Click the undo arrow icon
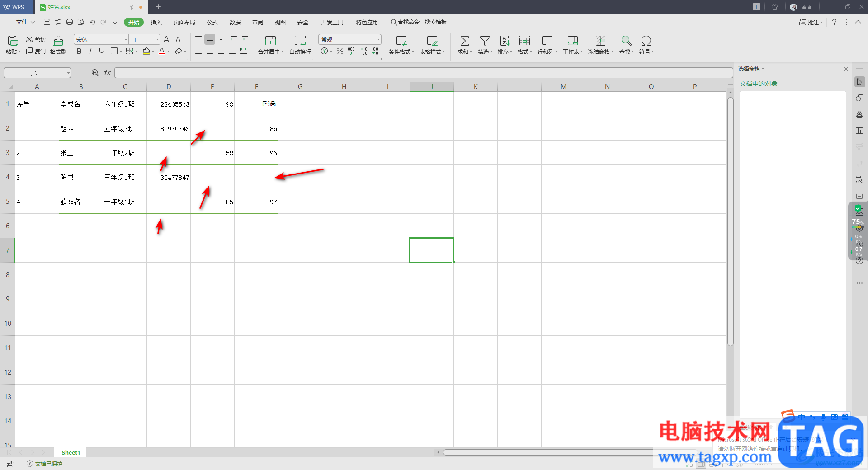Image resolution: width=868 pixels, height=470 pixels. [92, 22]
